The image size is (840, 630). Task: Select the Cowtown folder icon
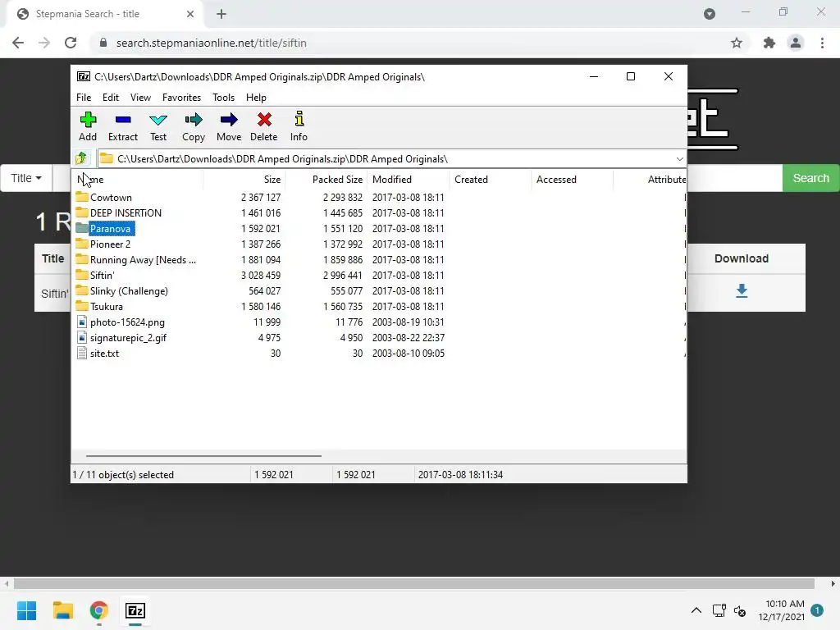[81, 197]
